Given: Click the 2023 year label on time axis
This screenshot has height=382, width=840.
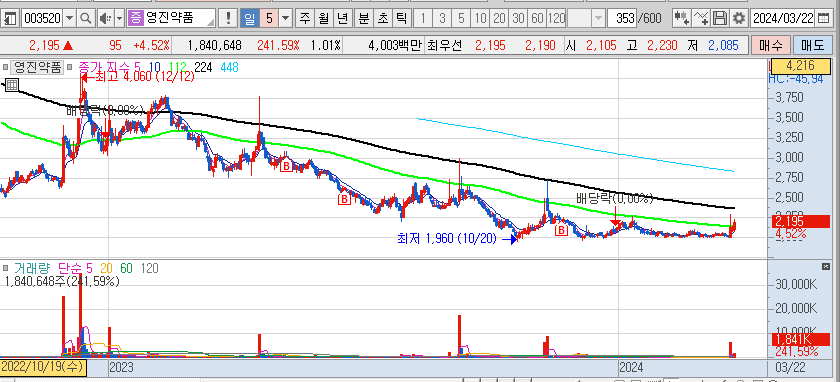Looking at the screenshot, I should (x=121, y=368).
